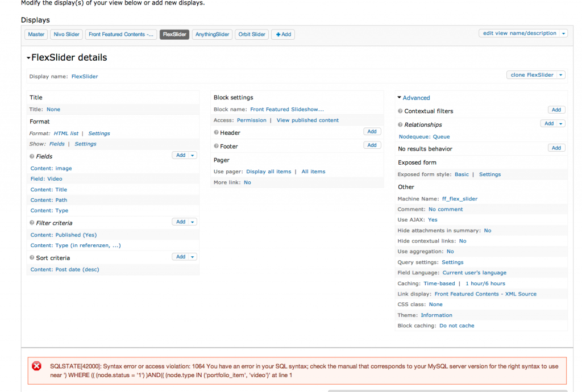Collapse the Advanced column
This screenshot has width=582, height=392.
click(400, 98)
